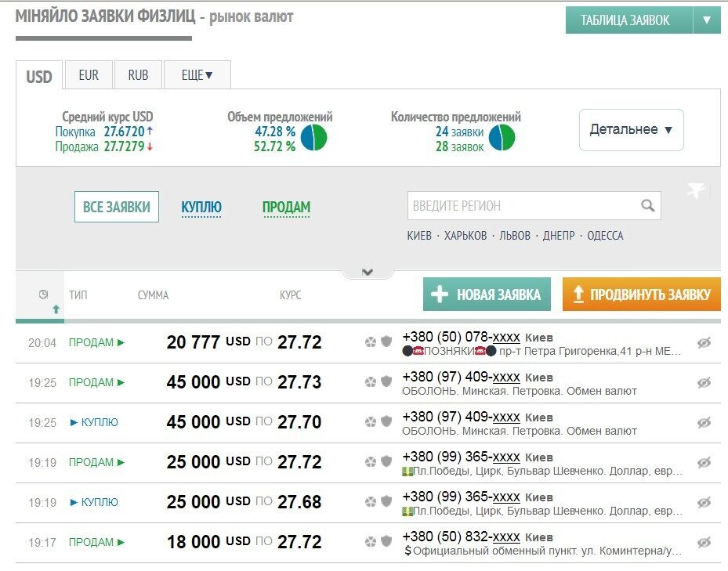This screenshot has width=728, height=571.
Task: Hide the 20 777 USD offer via eye icon
Action: 704,342
